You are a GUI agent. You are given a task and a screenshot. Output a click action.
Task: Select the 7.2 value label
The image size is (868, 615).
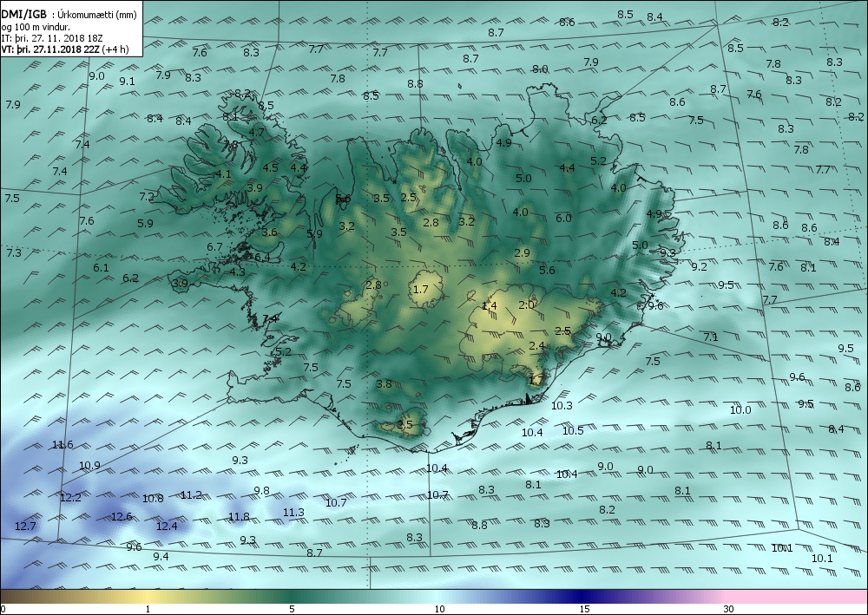pos(147,196)
